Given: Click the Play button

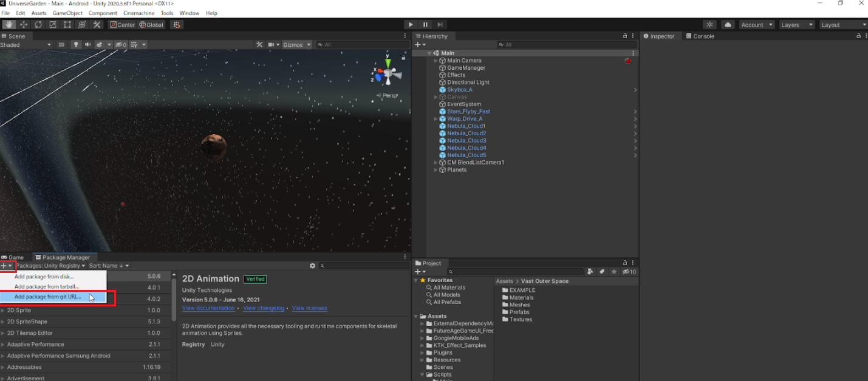Looking at the screenshot, I should point(411,25).
